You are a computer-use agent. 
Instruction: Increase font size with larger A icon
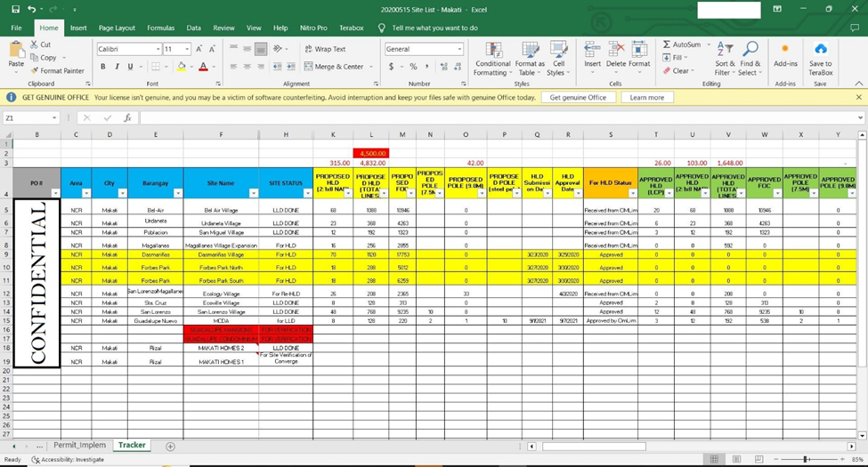click(199, 49)
